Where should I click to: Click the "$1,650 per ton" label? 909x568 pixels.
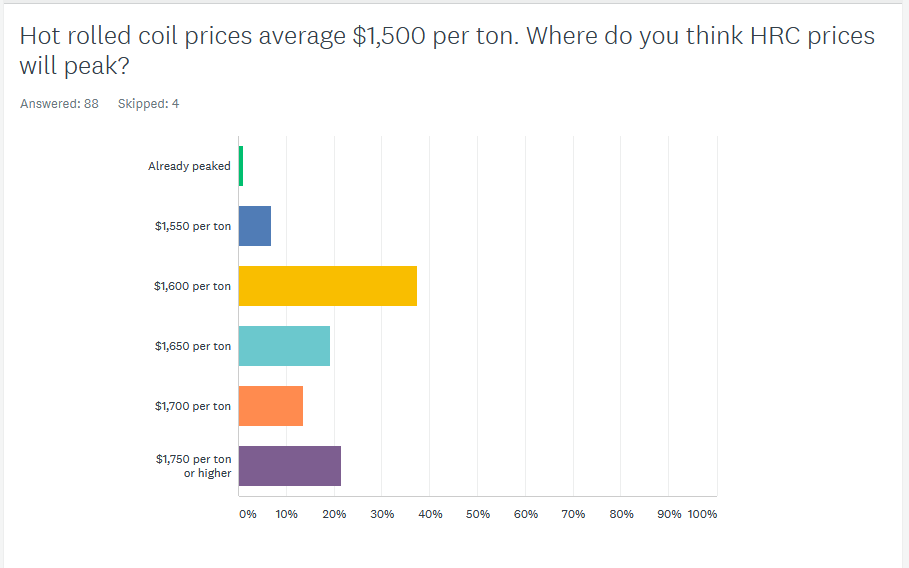[x=193, y=346]
